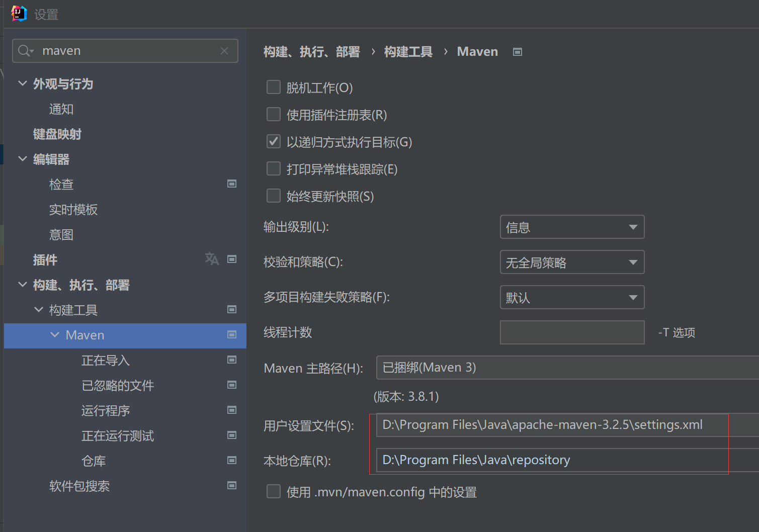The width and height of the screenshot is (759, 532).
Task: Select 正在导入 under Maven
Action: 106,361
